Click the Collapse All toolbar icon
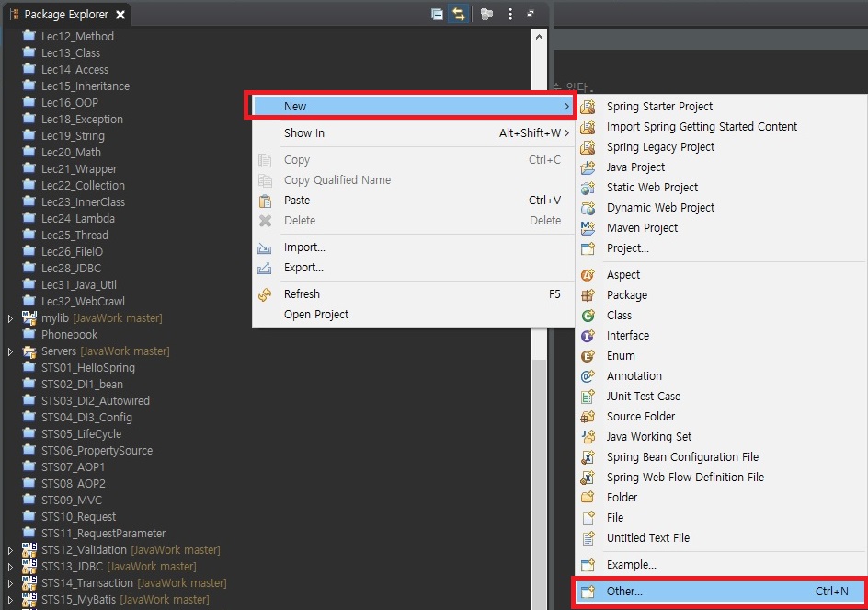 [437, 15]
